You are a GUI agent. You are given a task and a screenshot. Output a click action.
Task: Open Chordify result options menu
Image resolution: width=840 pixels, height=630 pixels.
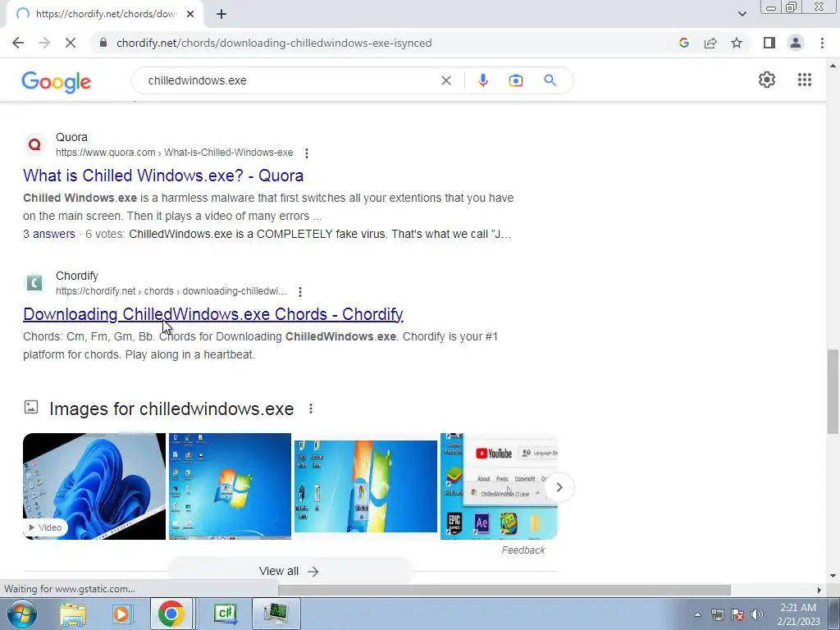(300, 292)
